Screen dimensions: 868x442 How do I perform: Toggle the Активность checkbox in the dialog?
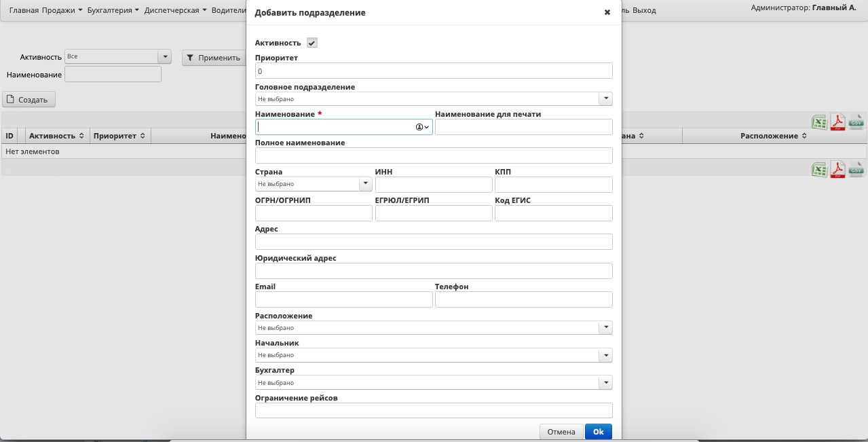pyautogui.click(x=312, y=43)
